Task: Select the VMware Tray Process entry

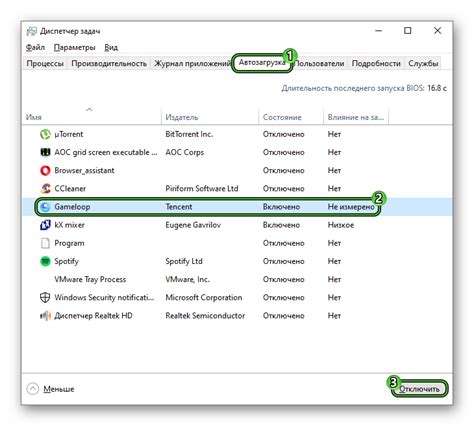Action: coord(90,279)
